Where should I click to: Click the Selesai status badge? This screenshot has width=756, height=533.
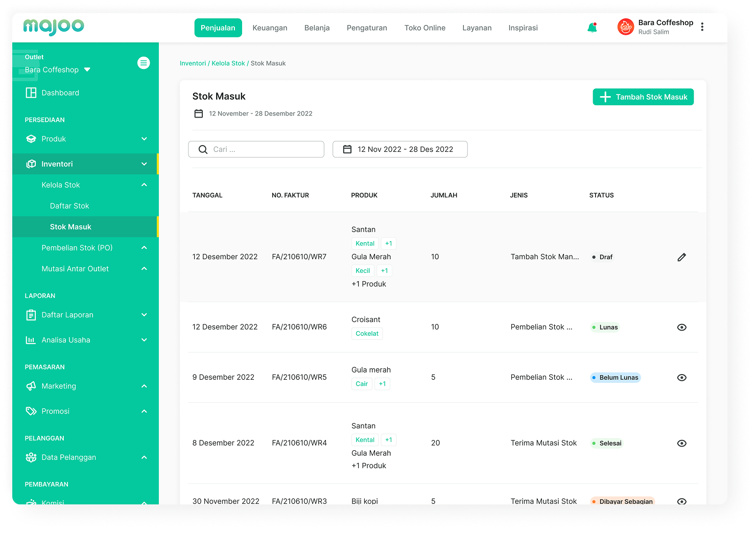[x=607, y=443]
